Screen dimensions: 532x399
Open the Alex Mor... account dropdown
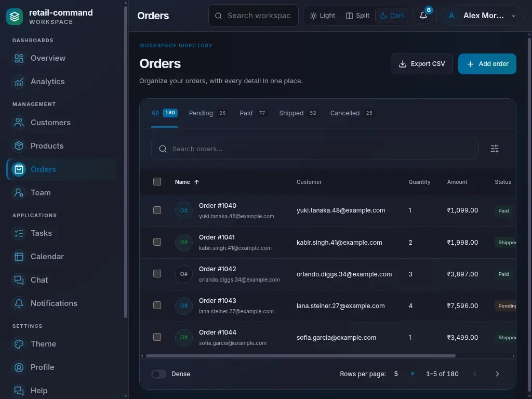[482, 16]
